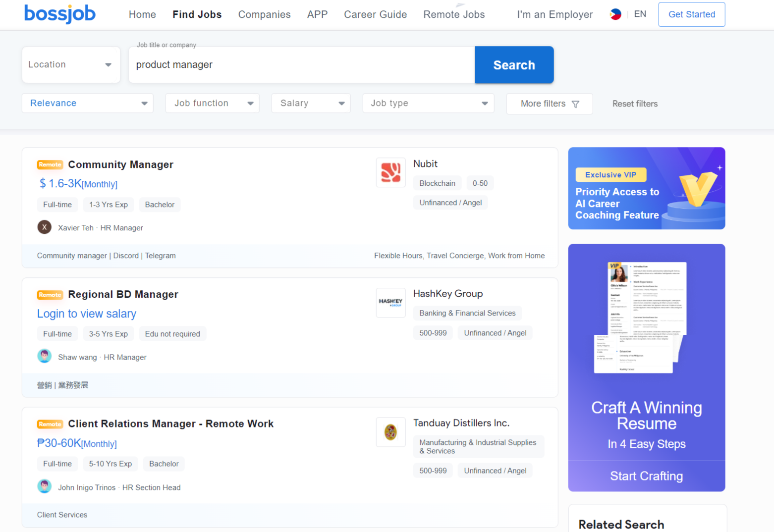Open the Tanduay Distillers company logo

coord(390,432)
